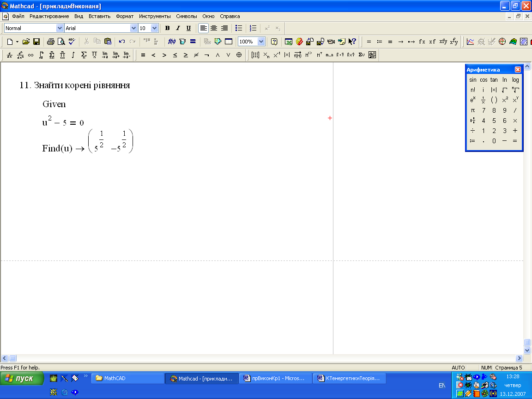Toggle numbered list

(253, 28)
